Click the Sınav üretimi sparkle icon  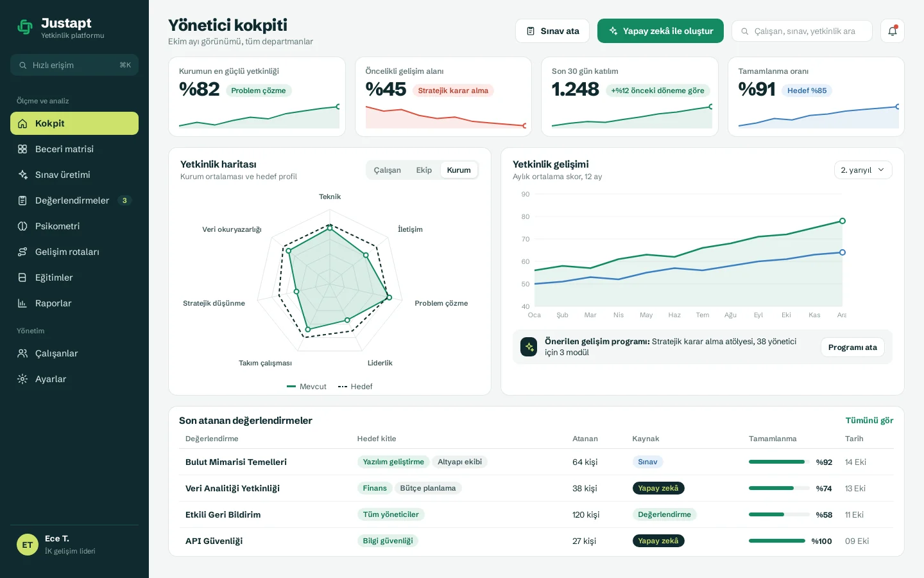tap(22, 175)
